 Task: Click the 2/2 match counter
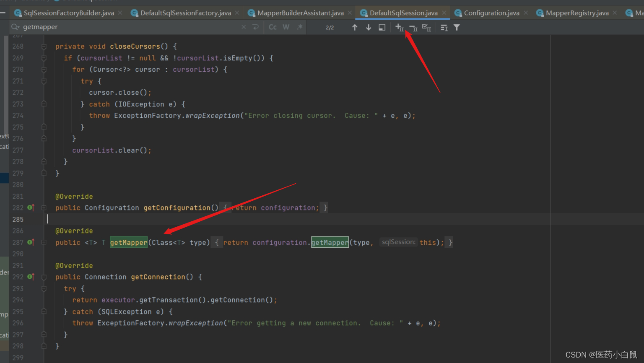pyautogui.click(x=330, y=28)
